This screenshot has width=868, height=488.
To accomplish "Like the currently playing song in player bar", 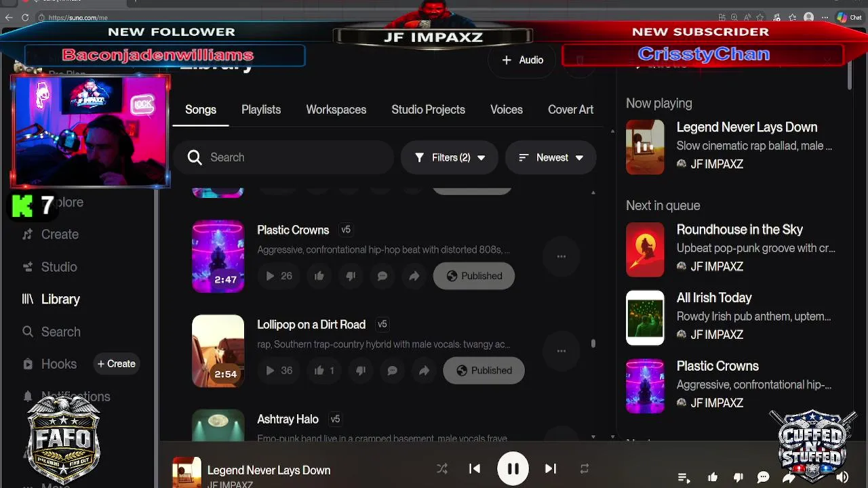I will click(713, 478).
